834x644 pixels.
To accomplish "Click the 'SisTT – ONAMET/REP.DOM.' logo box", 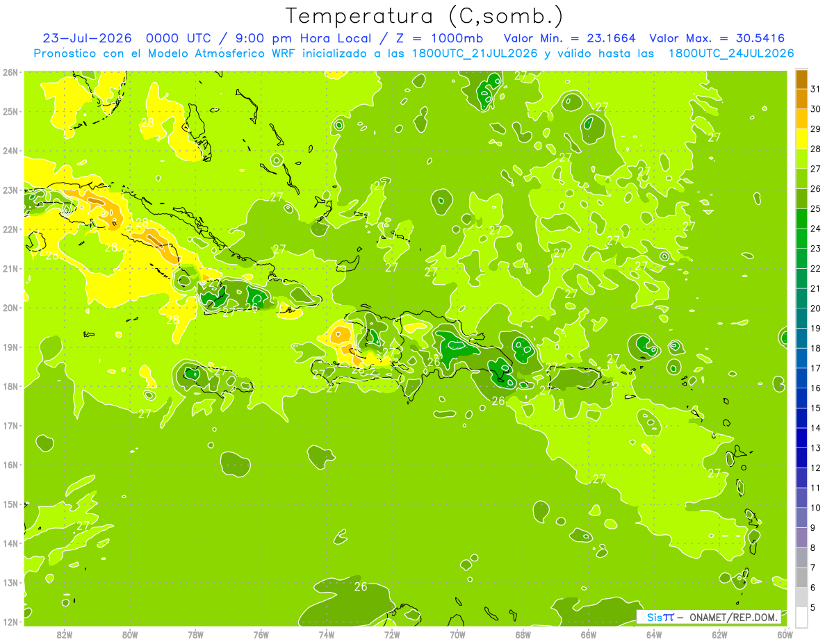I will coord(708,617).
